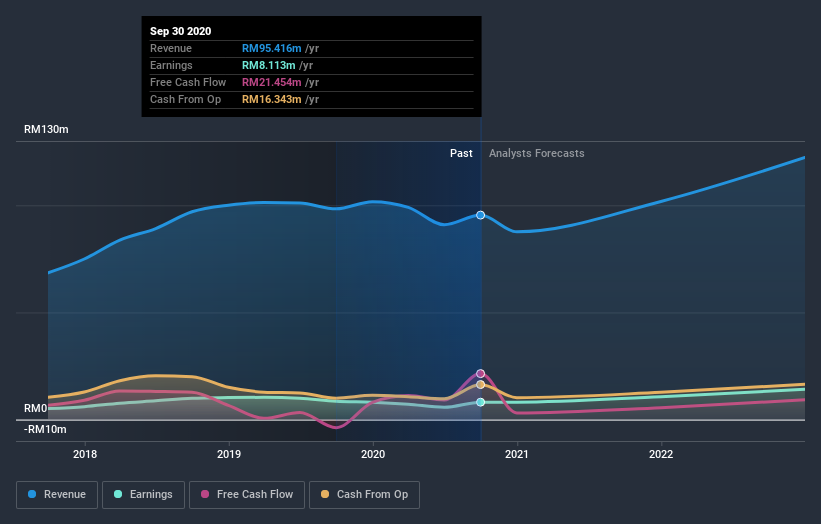
Task: Toggle the Cash From Op legend button
Action: [x=364, y=495]
